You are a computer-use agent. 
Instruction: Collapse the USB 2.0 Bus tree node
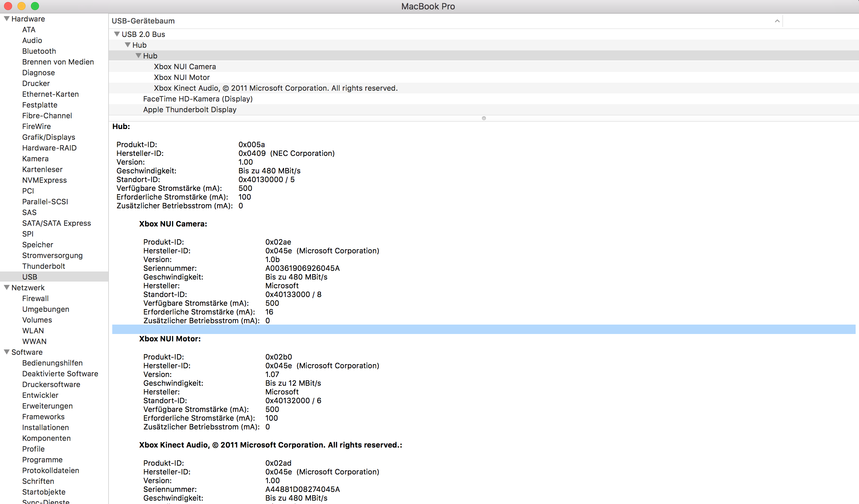(x=117, y=34)
